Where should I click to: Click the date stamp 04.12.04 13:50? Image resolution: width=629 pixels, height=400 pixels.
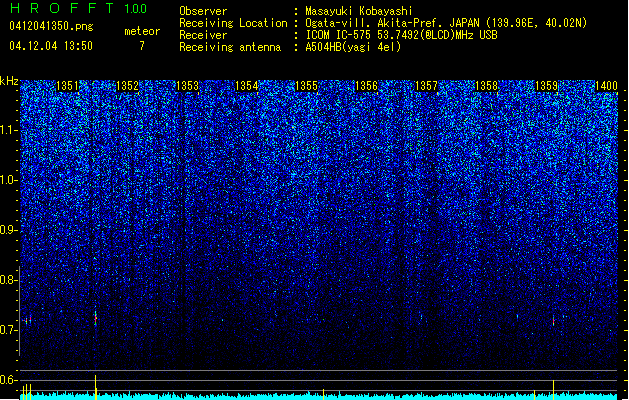[51, 46]
